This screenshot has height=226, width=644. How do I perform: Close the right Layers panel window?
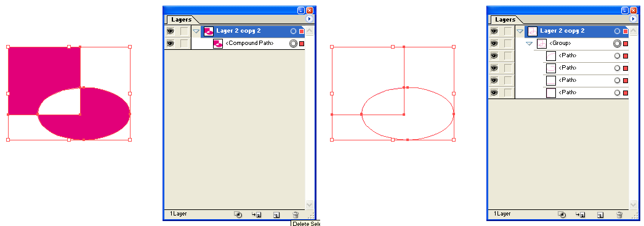(634, 10)
